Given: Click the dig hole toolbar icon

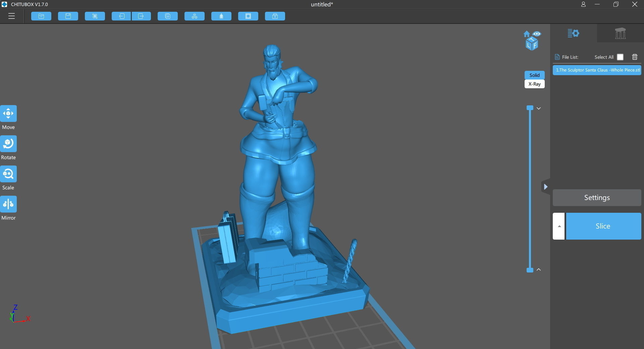Looking at the screenshot, I should (x=248, y=16).
